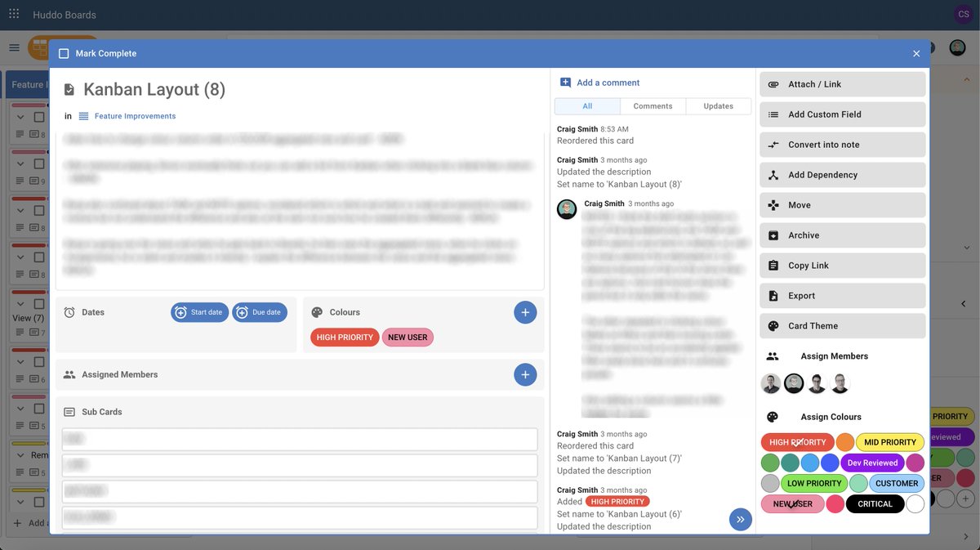Open the Feature Improvements list link
The height and width of the screenshot is (550, 980).
coord(135,116)
